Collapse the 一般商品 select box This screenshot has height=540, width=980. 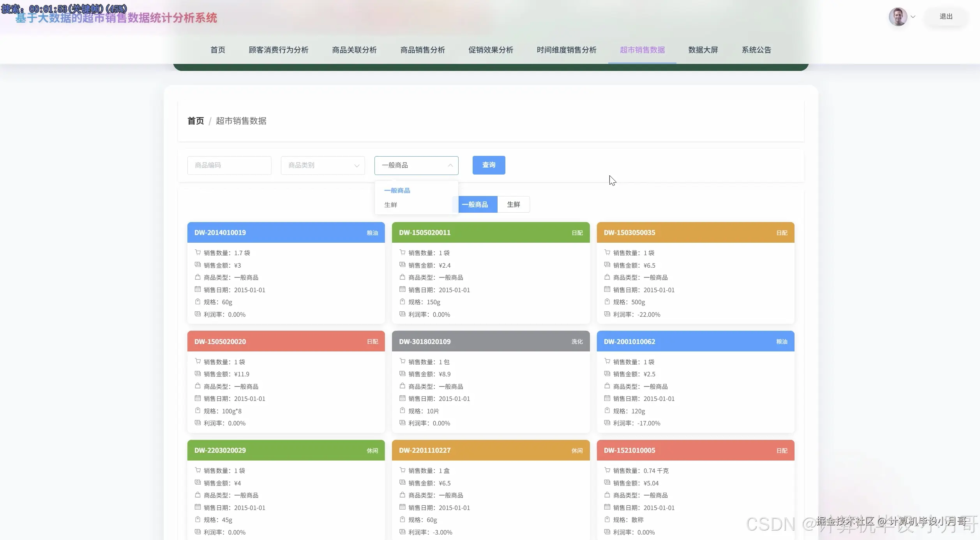coord(416,165)
